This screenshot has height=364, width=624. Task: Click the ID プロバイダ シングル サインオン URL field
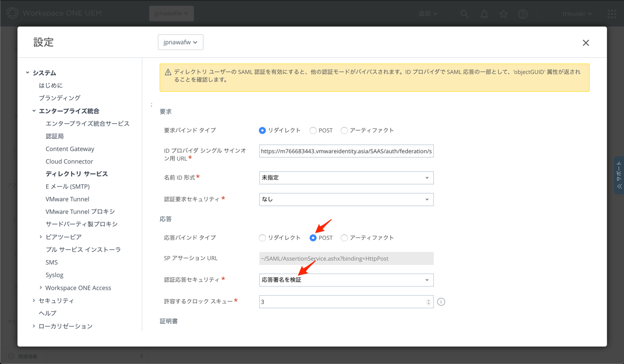346,151
